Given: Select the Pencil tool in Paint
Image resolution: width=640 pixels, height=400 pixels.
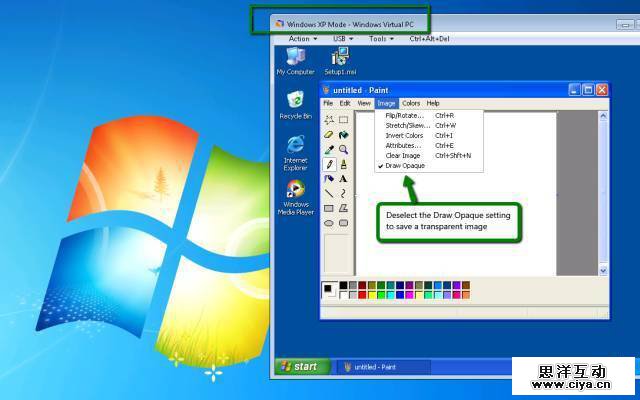Looking at the screenshot, I should 329,164.
